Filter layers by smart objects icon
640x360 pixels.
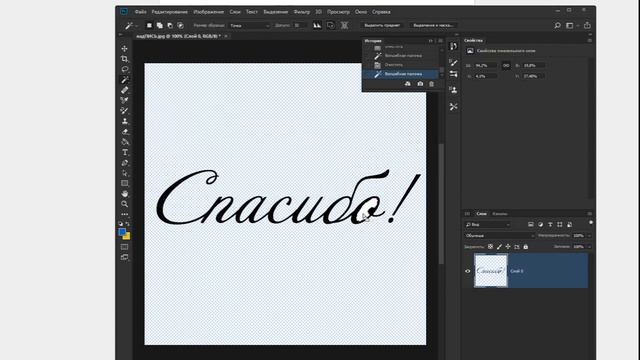(x=569, y=224)
